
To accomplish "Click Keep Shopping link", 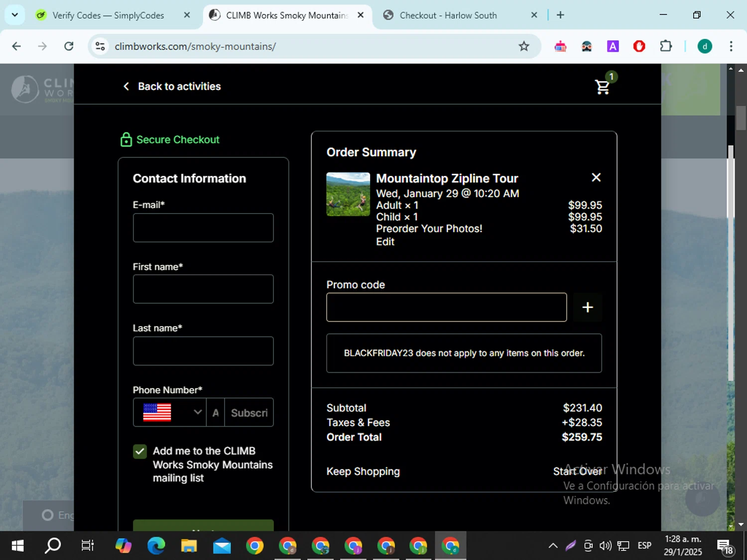I will tap(363, 471).
